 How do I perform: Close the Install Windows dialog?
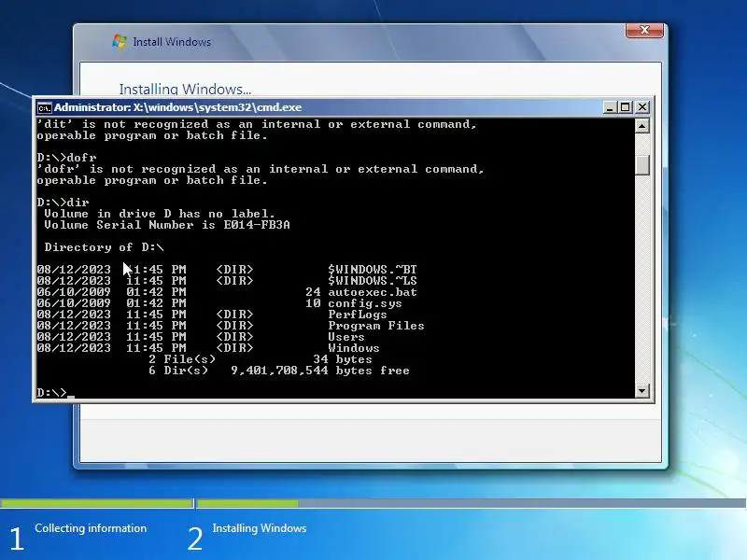[x=644, y=30]
